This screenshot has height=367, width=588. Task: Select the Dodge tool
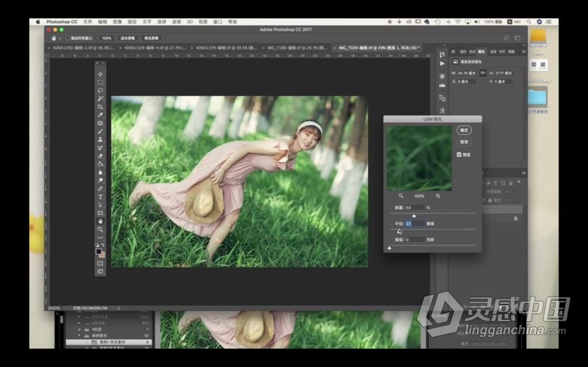(x=100, y=180)
